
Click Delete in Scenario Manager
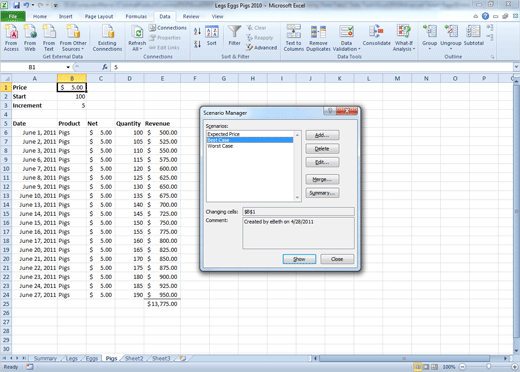(322, 149)
